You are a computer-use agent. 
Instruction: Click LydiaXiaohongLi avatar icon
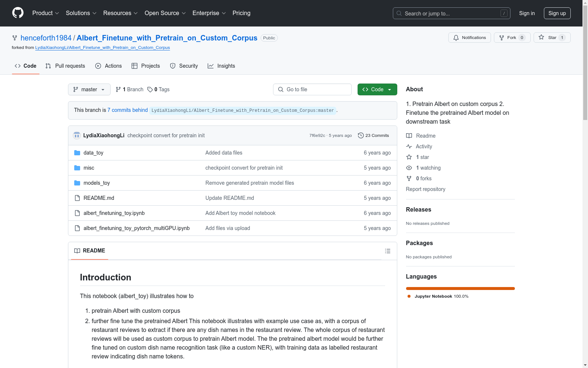77,135
